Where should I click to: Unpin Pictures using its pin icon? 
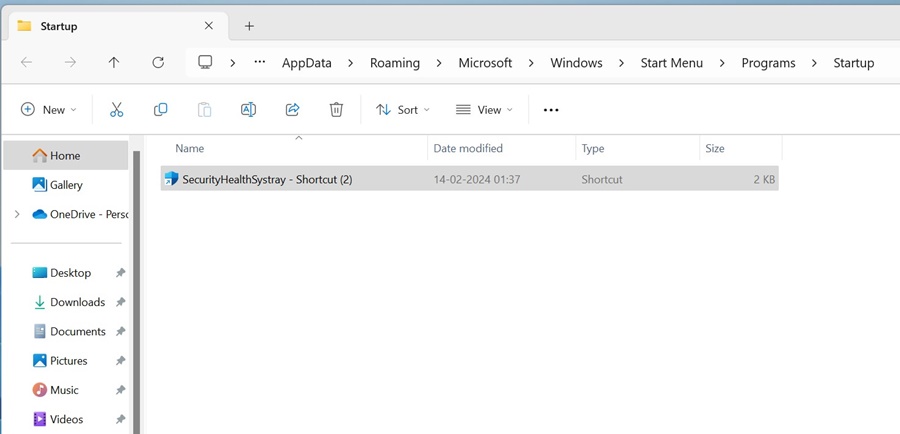point(121,361)
